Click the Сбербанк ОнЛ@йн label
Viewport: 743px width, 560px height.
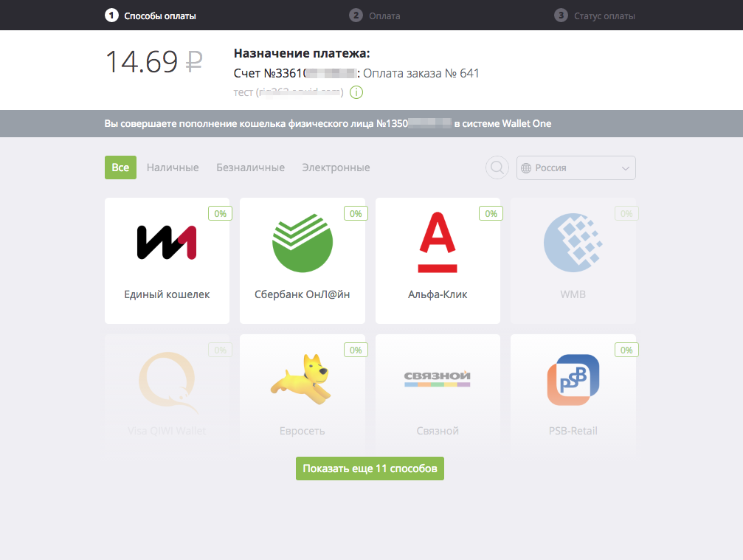(303, 294)
